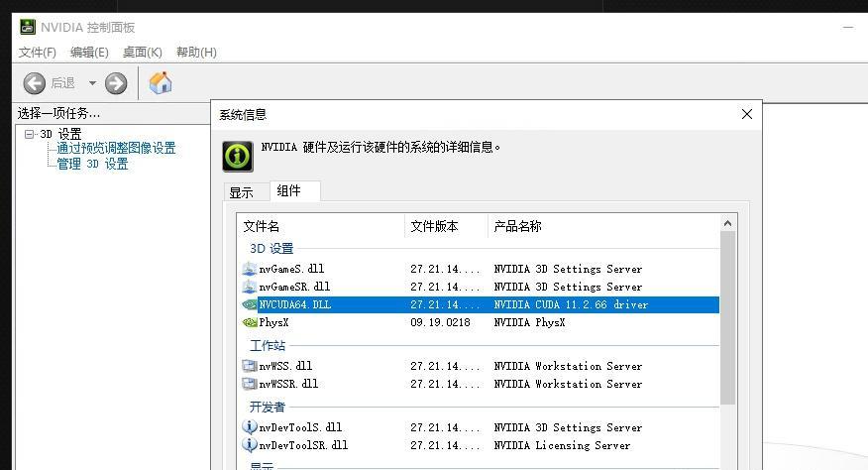This screenshot has height=470, width=868.
Task: Select the 3D 设置 tree item
Action: click(60, 134)
